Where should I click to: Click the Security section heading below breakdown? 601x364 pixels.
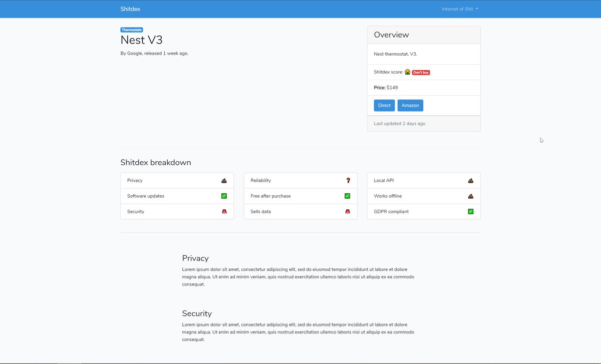[x=197, y=313]
